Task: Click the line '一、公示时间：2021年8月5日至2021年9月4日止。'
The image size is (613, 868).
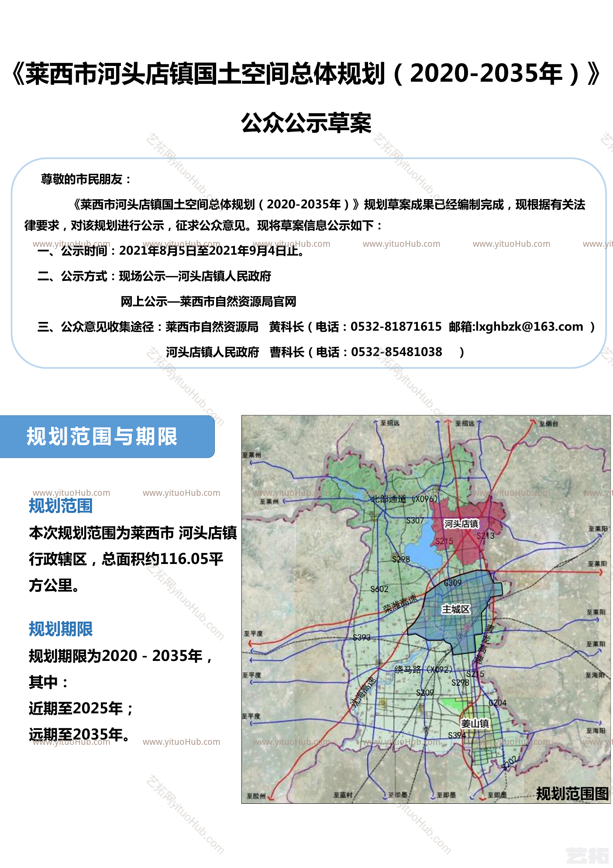Action: (171, 251)
